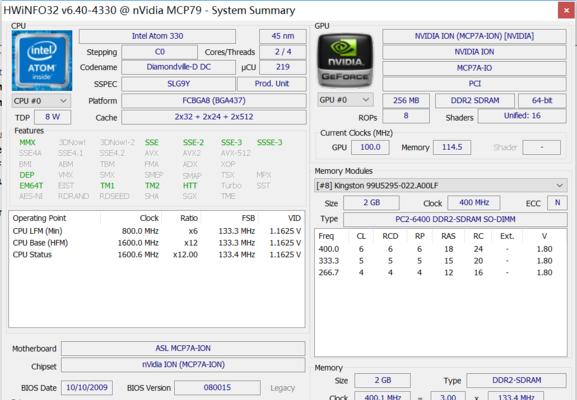The width and height of the screenshot is (577, 400).
Task: Click the MMX feature label
Action: 27,142
